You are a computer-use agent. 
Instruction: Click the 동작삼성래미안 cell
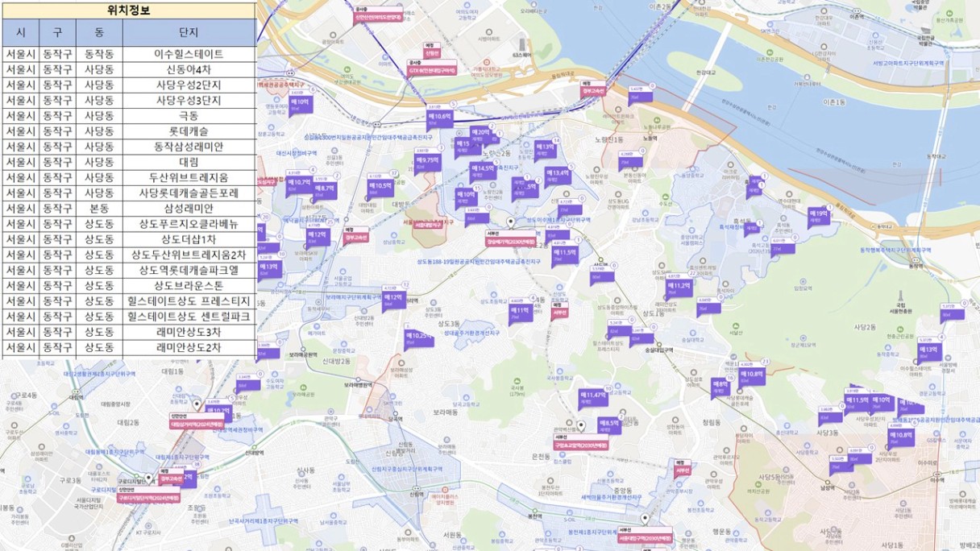coord(189,147)
